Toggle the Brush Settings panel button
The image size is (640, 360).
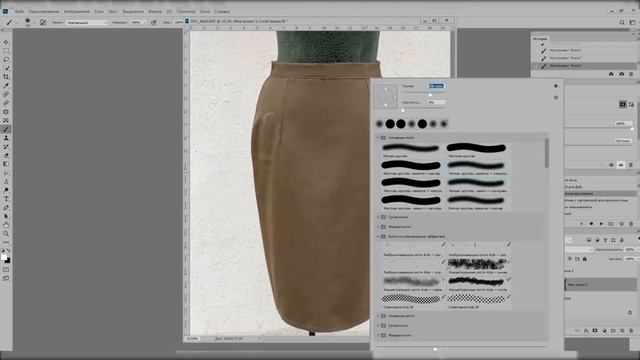coord(43,22)
